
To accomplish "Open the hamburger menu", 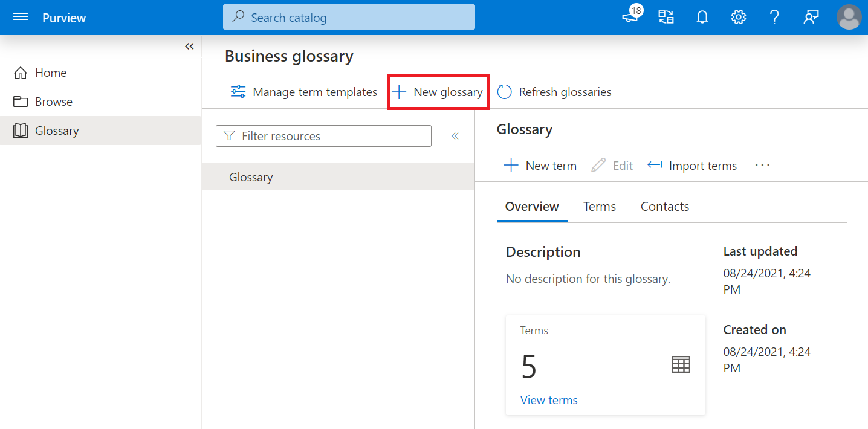I will point(20,17).
